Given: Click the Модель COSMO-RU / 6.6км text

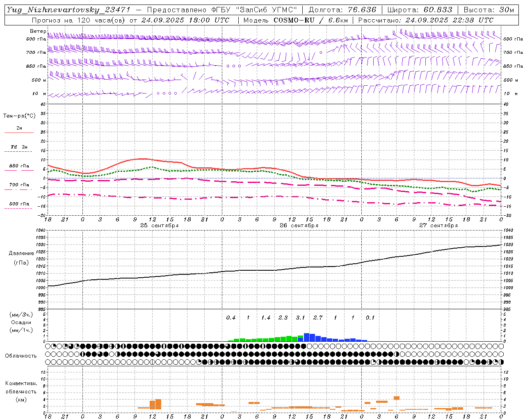Looking at the screenshot, I should pos(296,20).
